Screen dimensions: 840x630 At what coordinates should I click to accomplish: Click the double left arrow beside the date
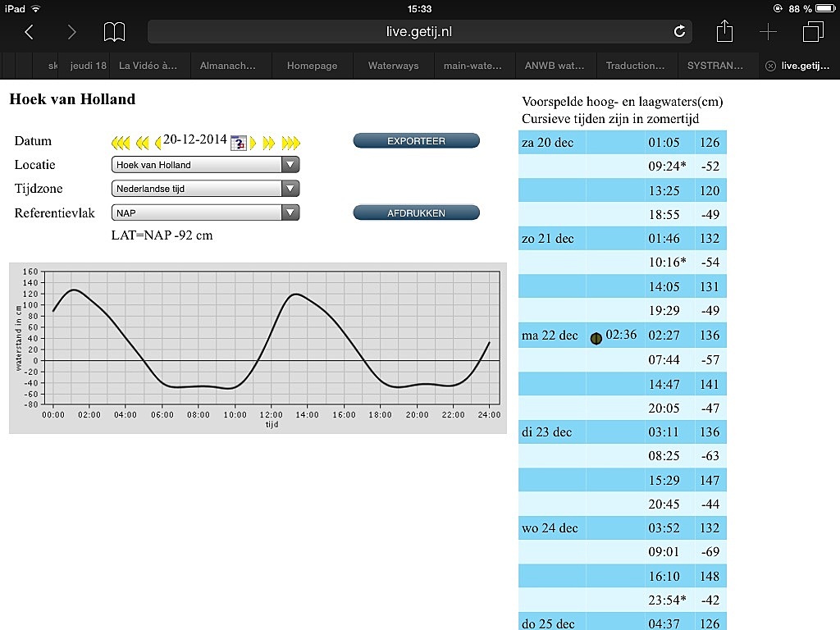143,143
